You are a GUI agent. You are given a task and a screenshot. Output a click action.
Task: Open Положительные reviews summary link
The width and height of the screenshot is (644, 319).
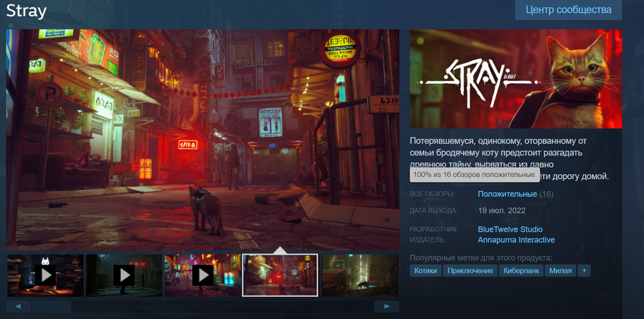pos(507,194)
